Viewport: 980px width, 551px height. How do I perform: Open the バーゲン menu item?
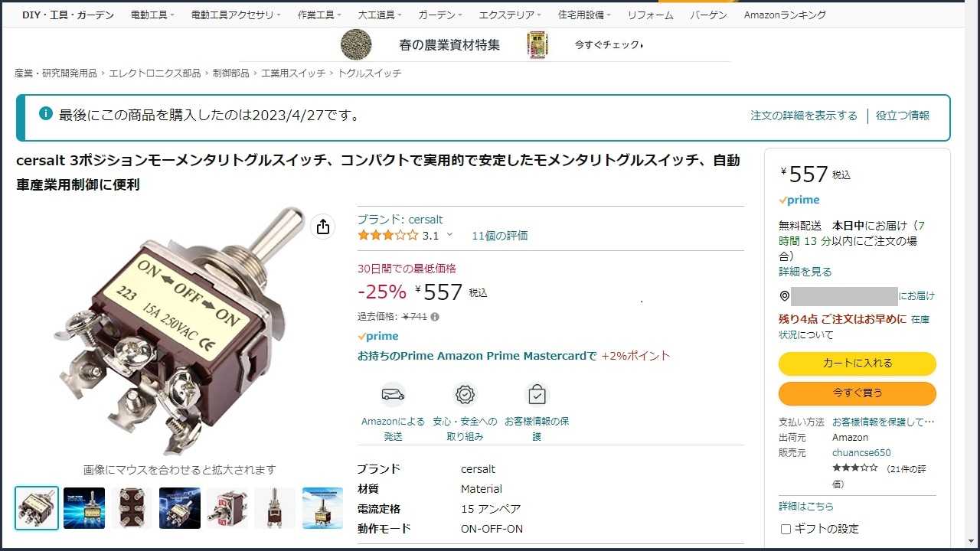[708, 15]
